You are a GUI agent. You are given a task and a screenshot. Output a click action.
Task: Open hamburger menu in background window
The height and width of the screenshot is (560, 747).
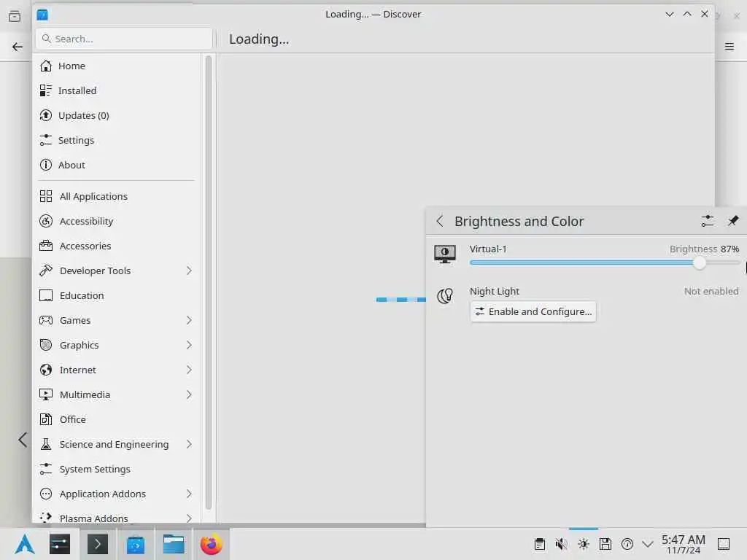[x=729, y=46]
